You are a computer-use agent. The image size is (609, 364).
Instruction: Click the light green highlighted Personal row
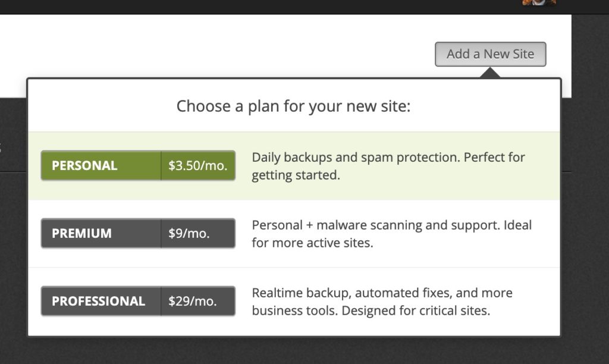coord(294,166)
